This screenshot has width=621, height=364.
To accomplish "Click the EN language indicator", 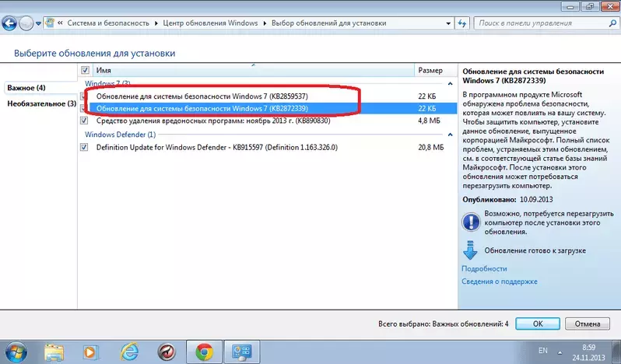I will tap(543, 351).
